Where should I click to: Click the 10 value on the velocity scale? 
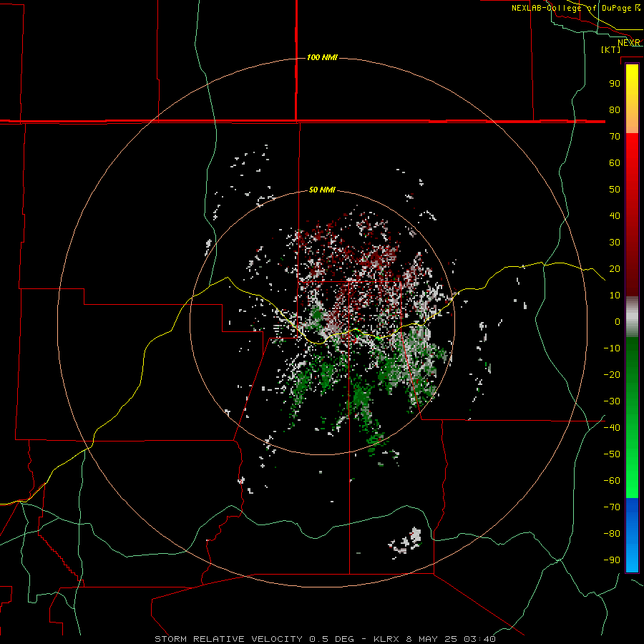point(615,296)
